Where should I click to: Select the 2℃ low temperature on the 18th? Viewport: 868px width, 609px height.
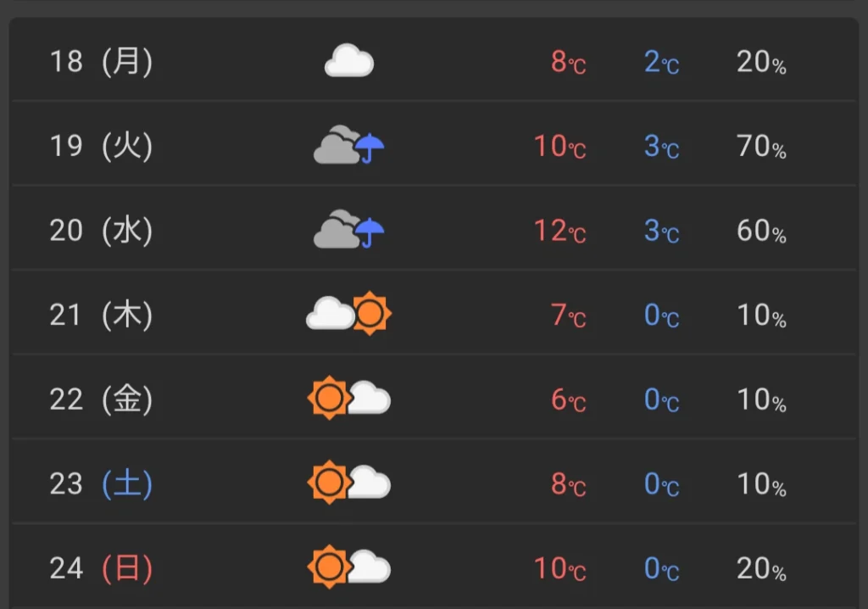coord(661,62)
